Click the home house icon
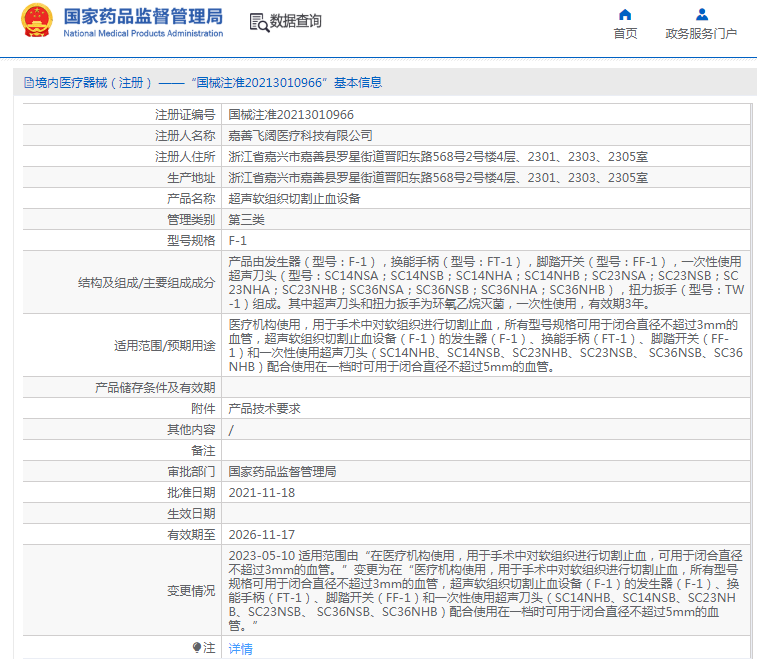757x659 pixels. [625, 15]
